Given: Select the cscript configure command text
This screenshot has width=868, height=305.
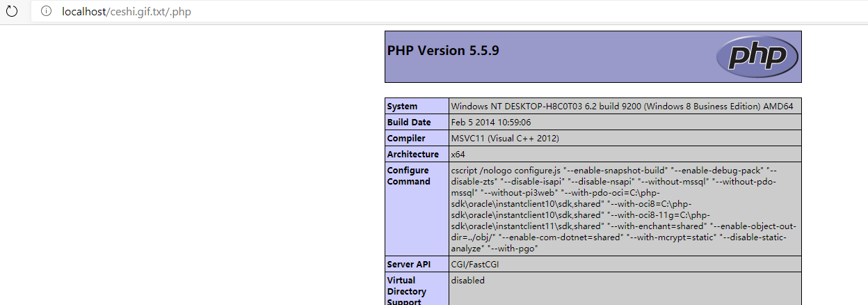Looking at the screenshot, I should [x=625, y=208].
